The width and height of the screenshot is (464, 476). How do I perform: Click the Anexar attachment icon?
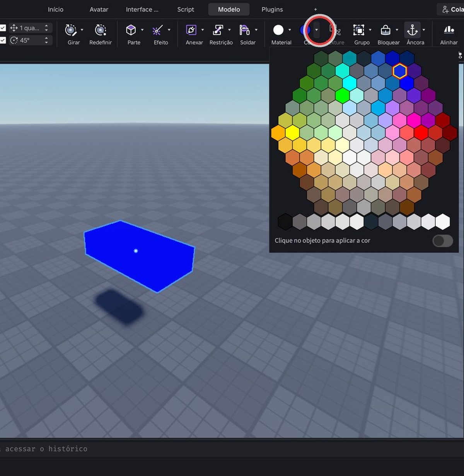point(191,30)
